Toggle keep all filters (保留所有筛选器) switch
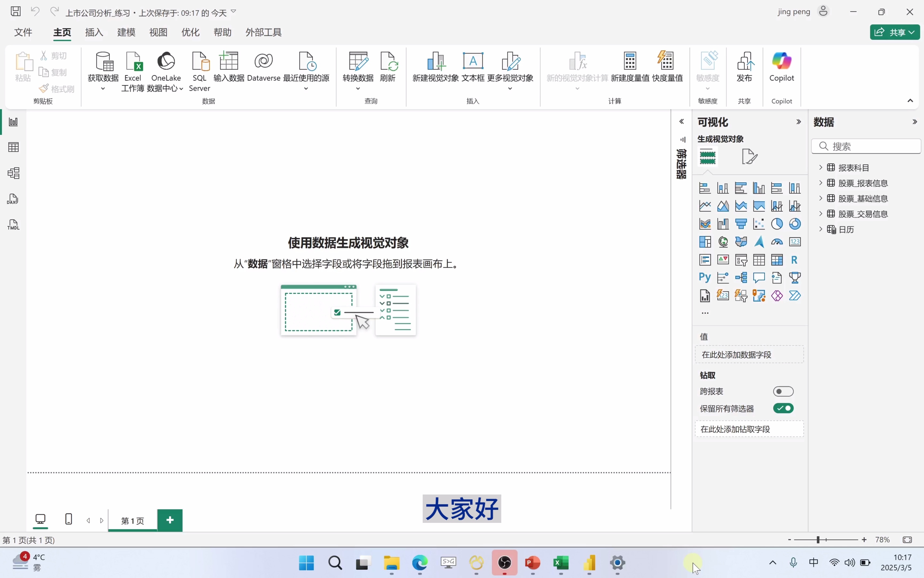924x578 pixels. click(783, 408)
